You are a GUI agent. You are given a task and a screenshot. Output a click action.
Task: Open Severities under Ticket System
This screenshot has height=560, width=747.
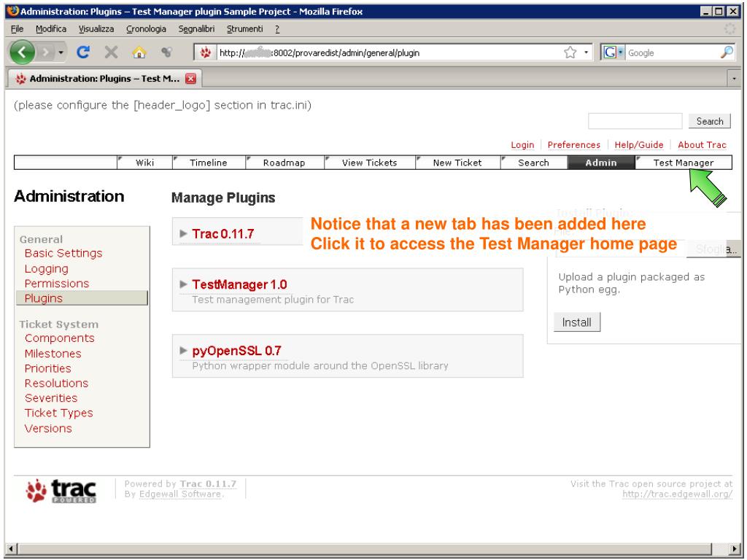50,397
